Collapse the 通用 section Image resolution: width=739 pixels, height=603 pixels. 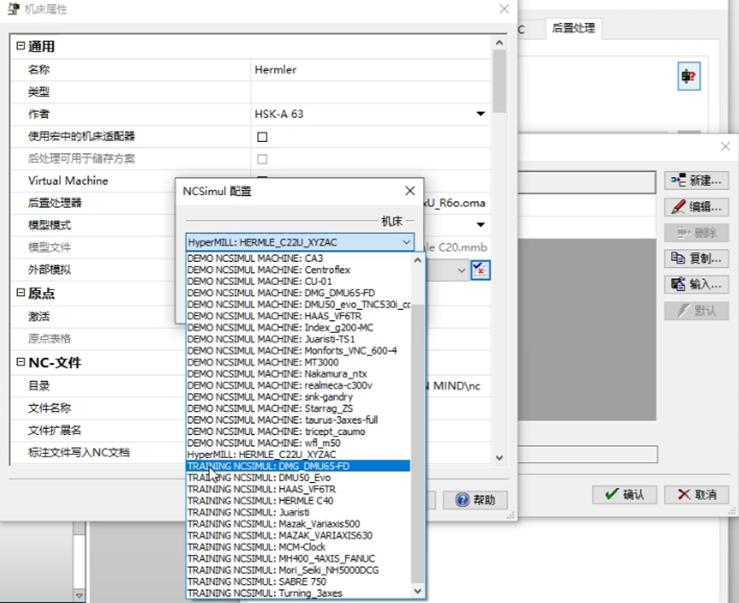pos(20,46)
